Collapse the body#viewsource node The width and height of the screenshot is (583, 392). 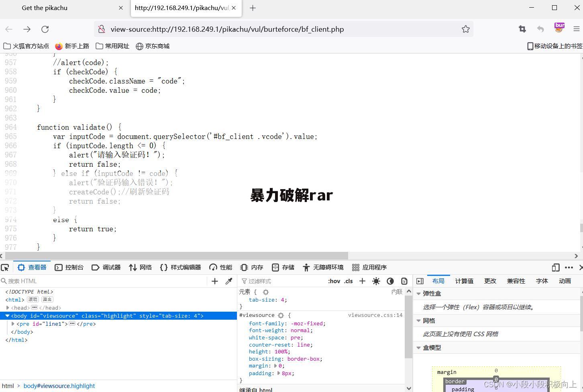tap(7, 316)
